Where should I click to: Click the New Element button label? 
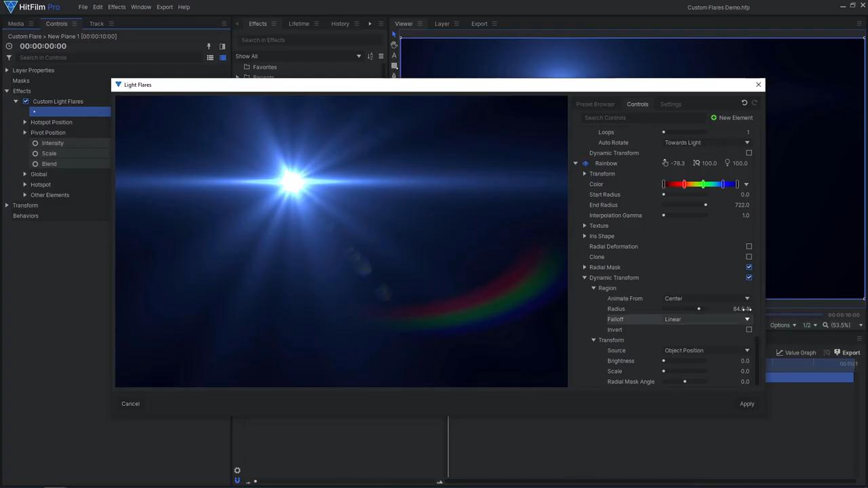coord(736,118)
